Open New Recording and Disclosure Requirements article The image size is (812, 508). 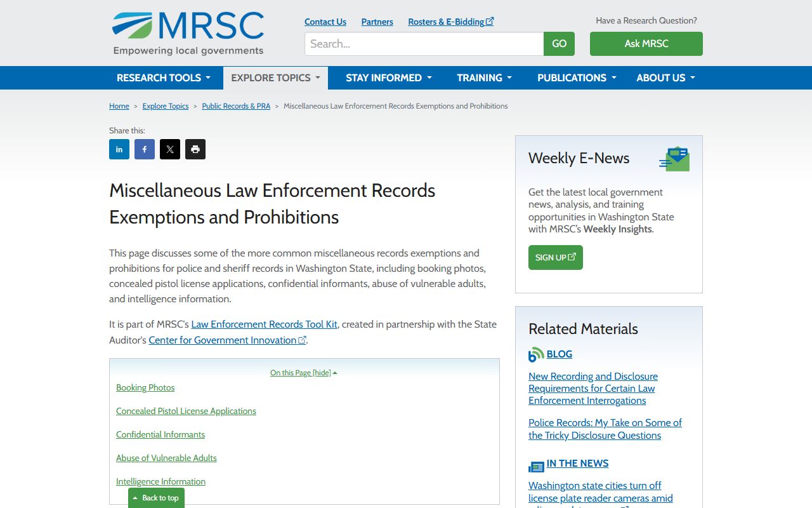[593, 389]
